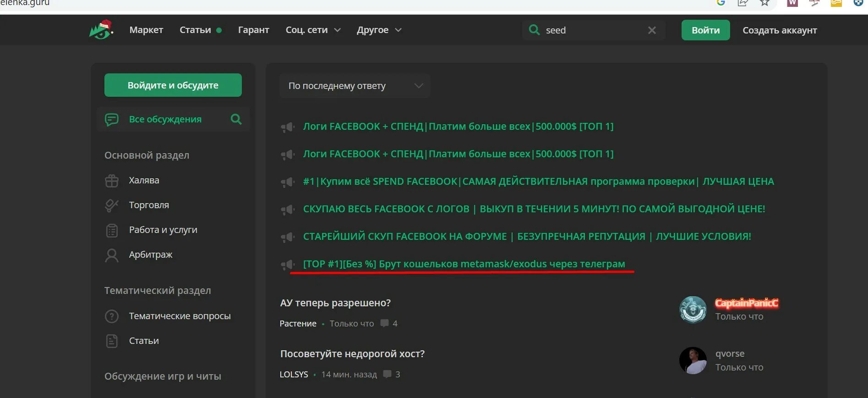Open second Логи FACEBOOK + СПЕНД thread
Viewport: 868px width, 398px height.
coord(458,154)
